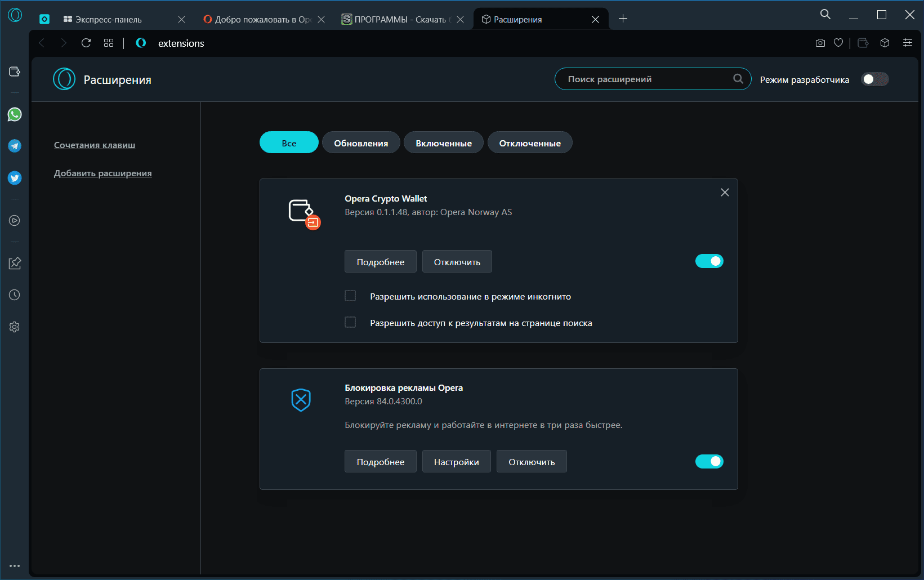The width and height of the screenshot is (924, 580).
Task: Remove Opera Crypto Wallet with X
Action: tap(725, 193)
